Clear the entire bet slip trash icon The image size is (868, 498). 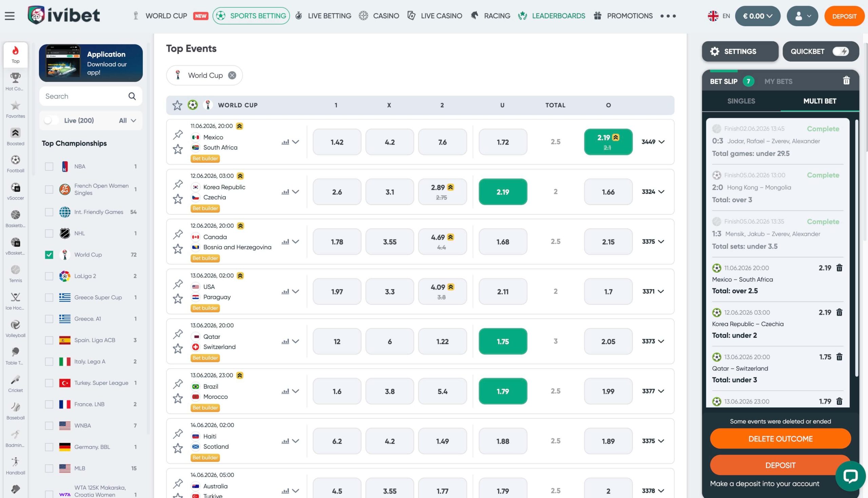click(x=846, y=81)
